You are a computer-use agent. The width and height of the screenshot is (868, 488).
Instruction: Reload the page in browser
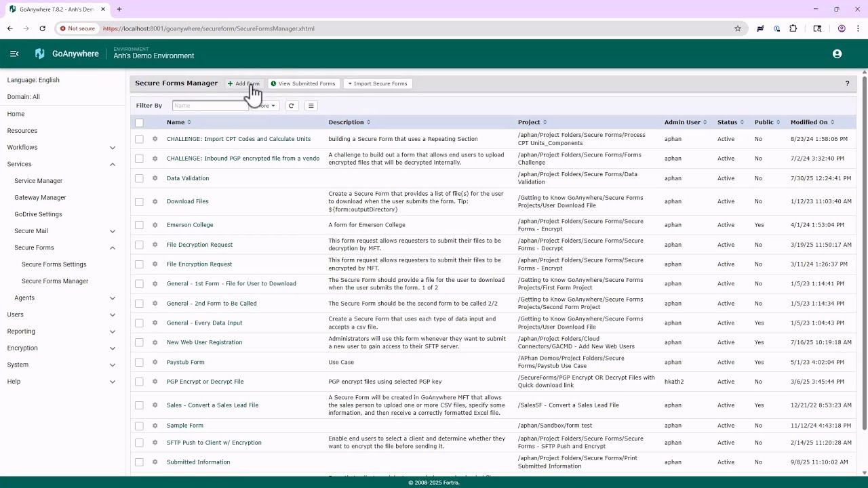pyautogui.click(x=42, y=28)
